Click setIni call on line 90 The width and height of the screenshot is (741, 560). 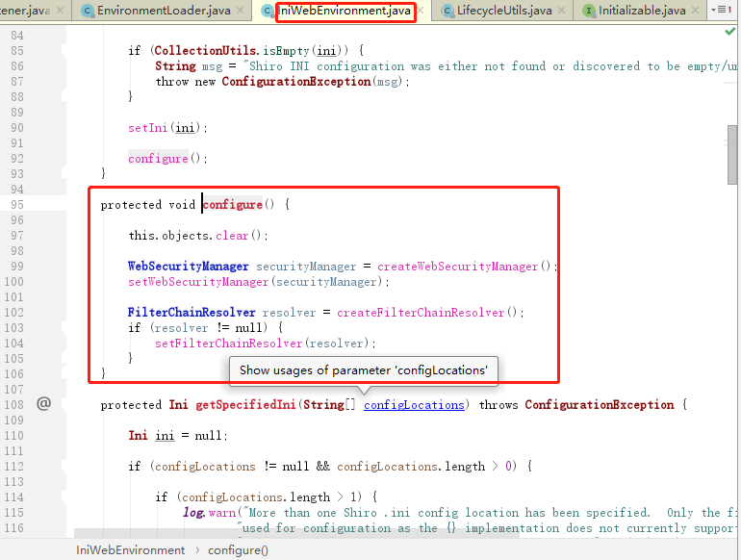(147, 128)
